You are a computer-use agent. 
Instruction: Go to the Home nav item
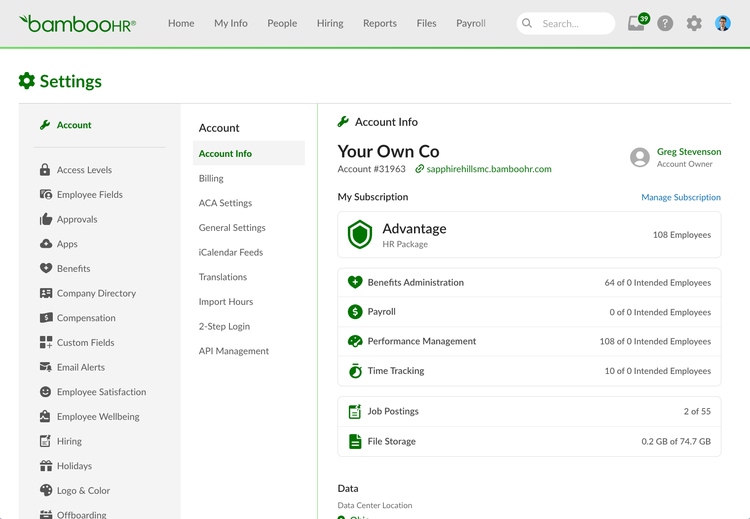tap(181, 23)
